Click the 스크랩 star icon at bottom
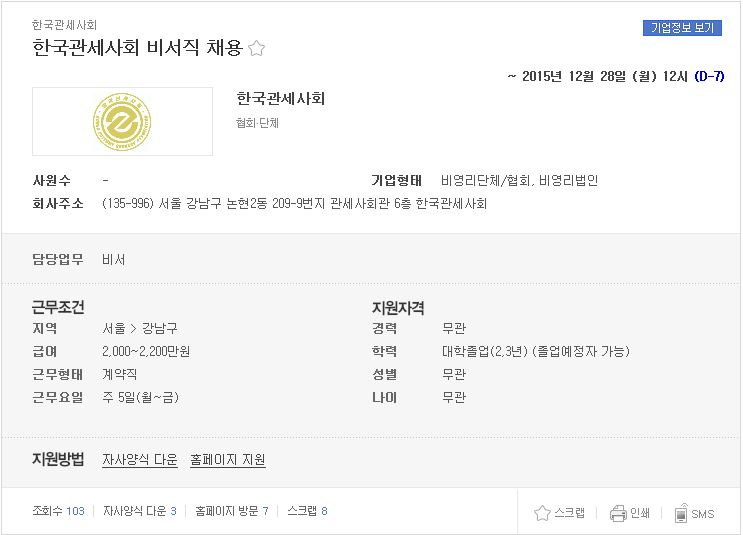 coord(542,513)
